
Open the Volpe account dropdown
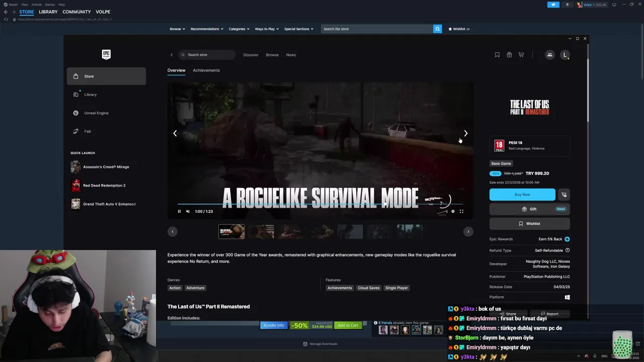(x=592, y=5)
